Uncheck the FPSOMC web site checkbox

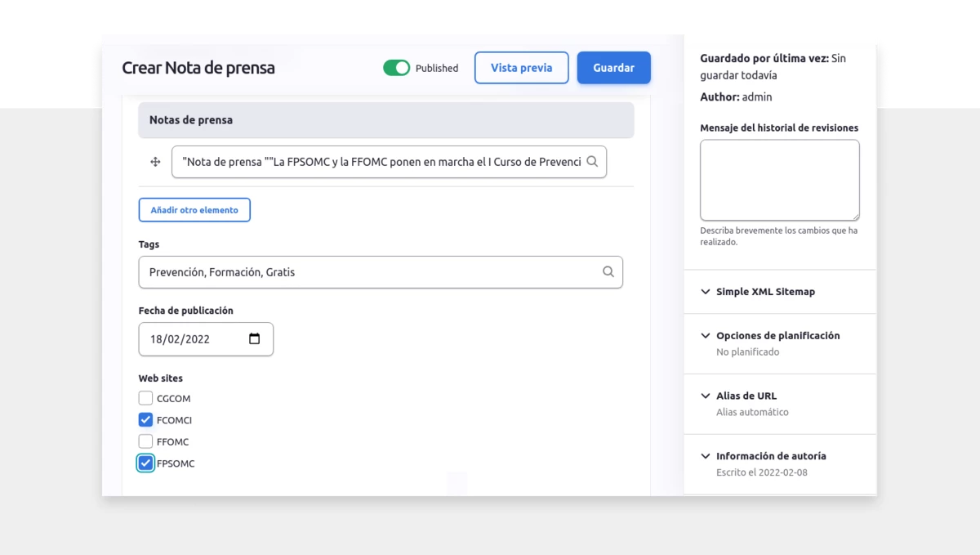[x=145, y=463]
